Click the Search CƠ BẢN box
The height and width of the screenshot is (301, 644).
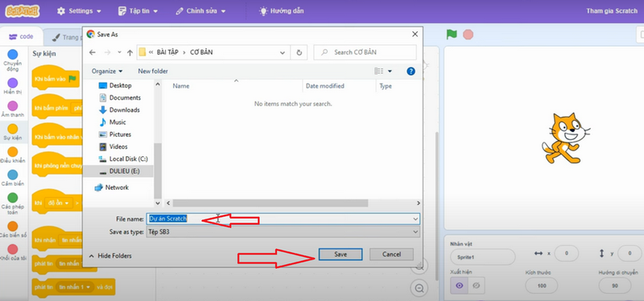tap(365, 52)
